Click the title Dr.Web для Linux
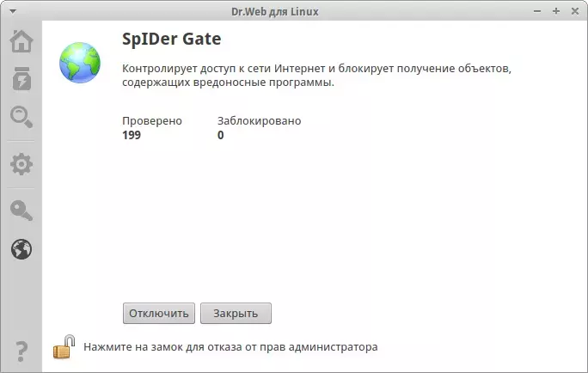 coord(275,12)
